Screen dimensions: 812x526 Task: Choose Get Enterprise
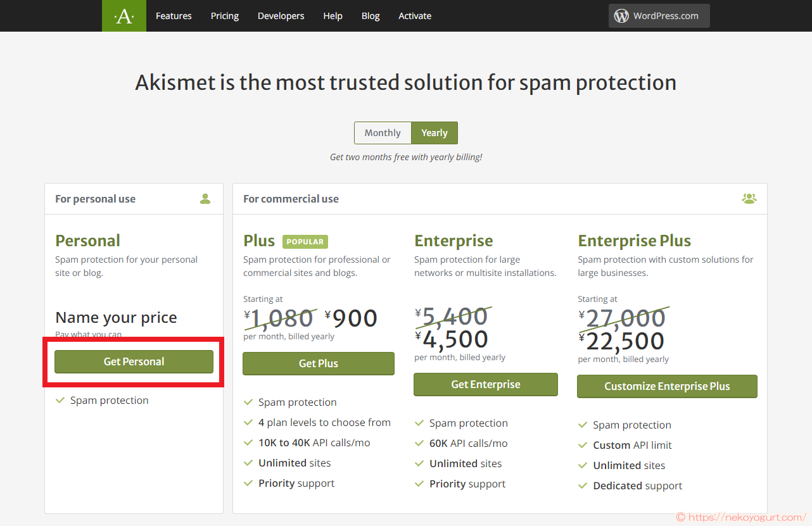point(485,384)
